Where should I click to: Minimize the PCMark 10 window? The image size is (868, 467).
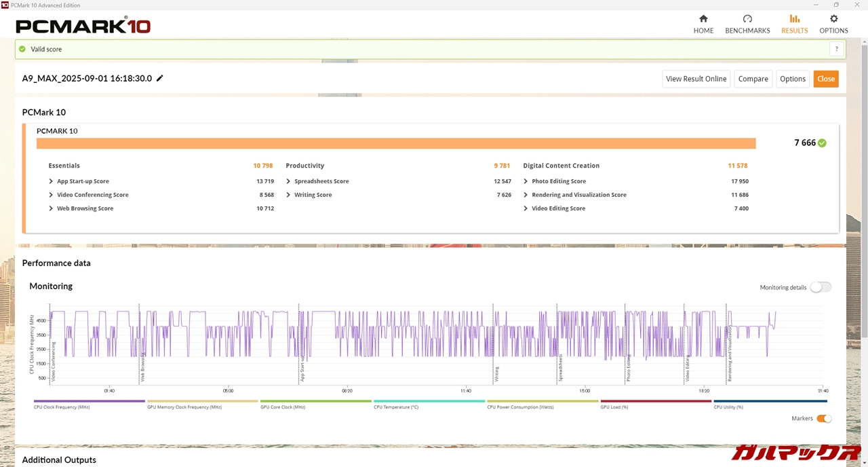click(x=817, y=5)
